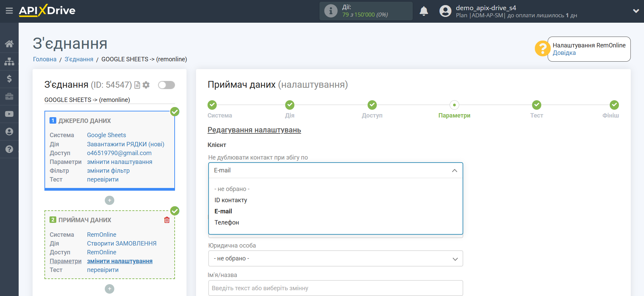Click o46519790@gmail.com access link
This screenshot has height=296, width=644.
coord(119,153)
